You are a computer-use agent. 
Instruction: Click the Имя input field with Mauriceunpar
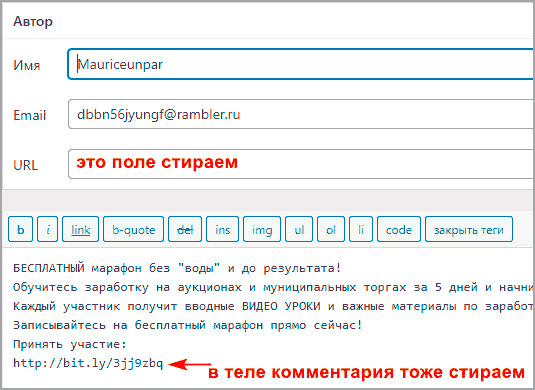(301, 64)
